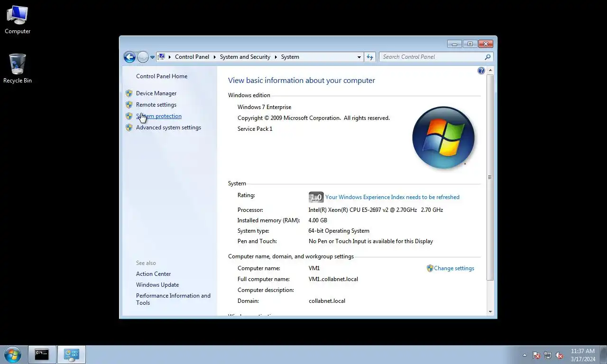The image size is (607, 364).
Task: Select the text Windows 7 Enterprise
Action: [x=264, y=107]
